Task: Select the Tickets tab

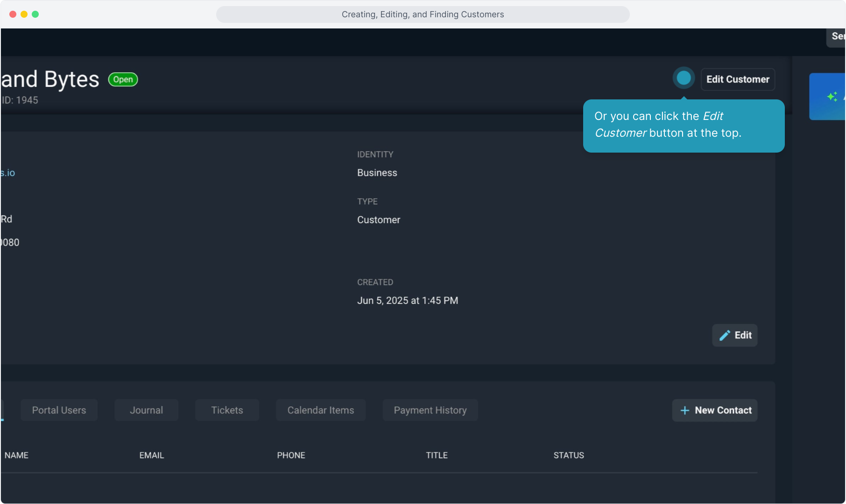Action: (227, 410)
